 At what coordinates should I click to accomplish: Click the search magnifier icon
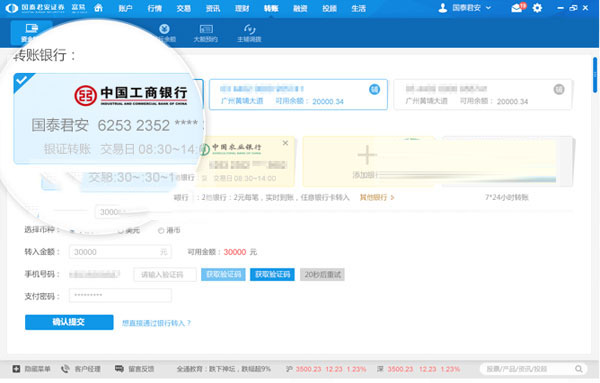coord(579,369)
